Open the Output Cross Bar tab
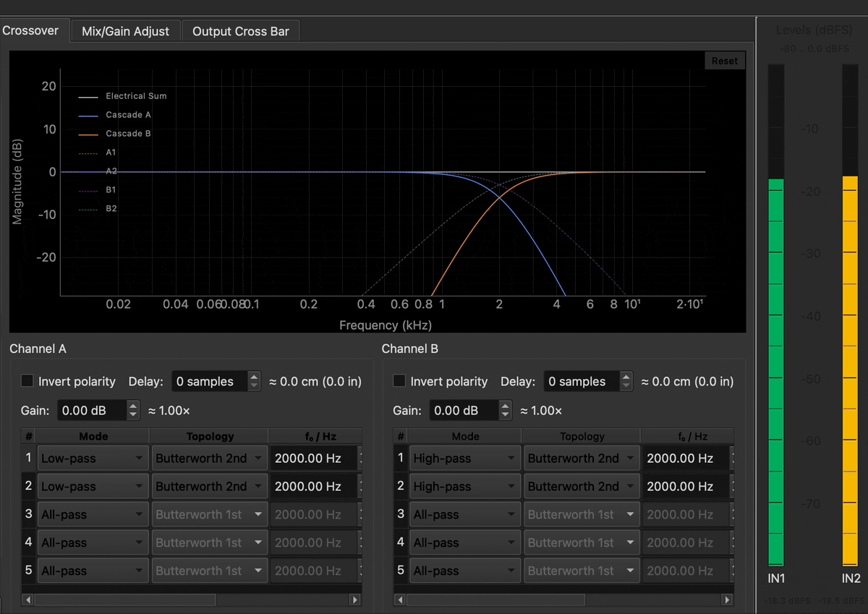Image resolution: width=868 pixels, height=614 pixels. click(240, 31)
